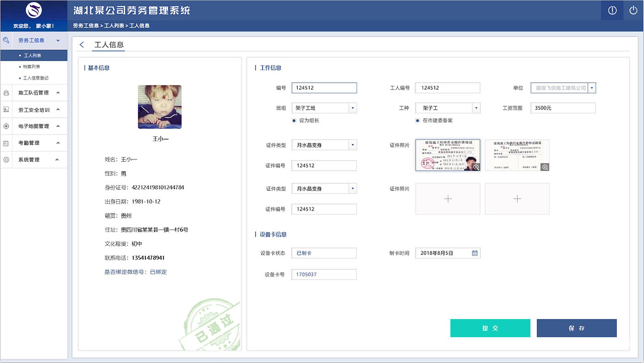The width and height of the screenshot is (644, 363).
Task: Click the 工人编号 input field
Action: [x=448, y=88]
